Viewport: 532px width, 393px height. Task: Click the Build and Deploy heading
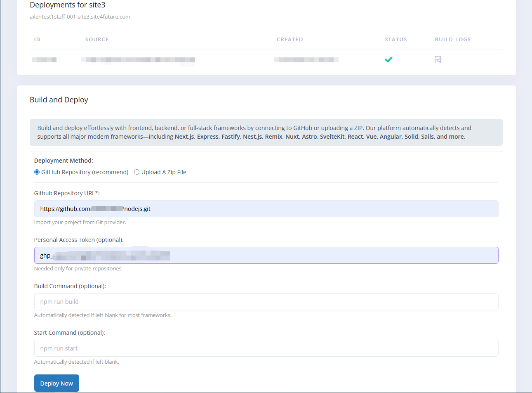click(59, 100)
